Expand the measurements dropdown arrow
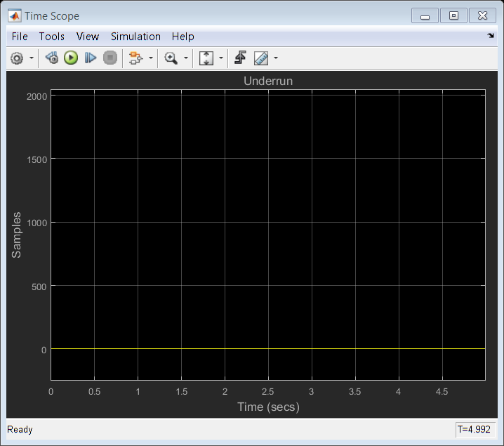This screenshot has width=504, height=446. [x=276, y=58]
